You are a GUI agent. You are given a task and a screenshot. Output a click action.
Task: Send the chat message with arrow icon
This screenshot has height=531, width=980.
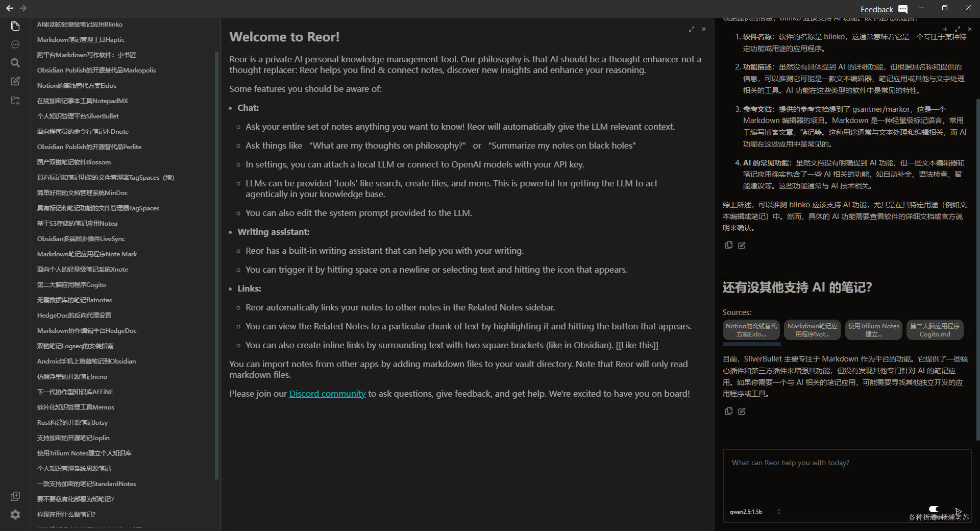tap(959, 511)
